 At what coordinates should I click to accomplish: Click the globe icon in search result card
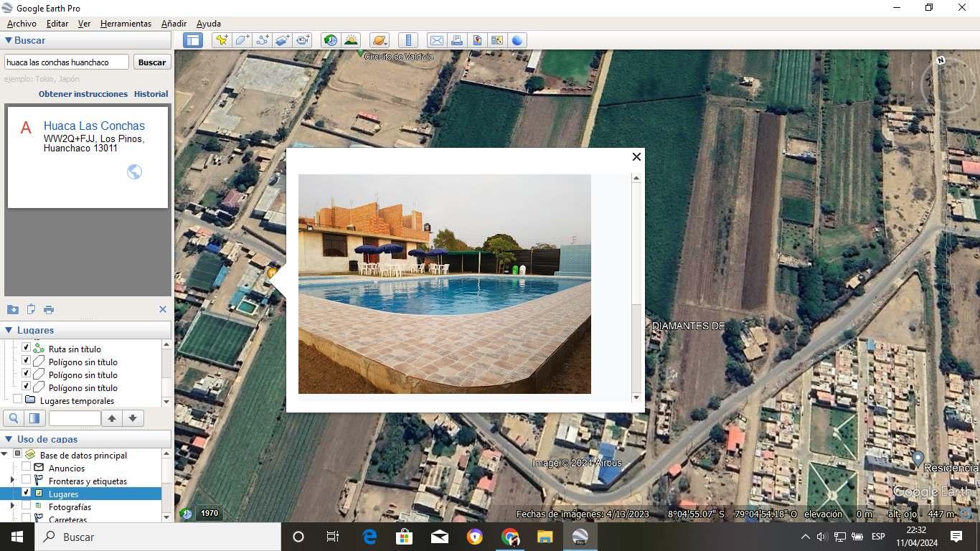click(134, 171)
